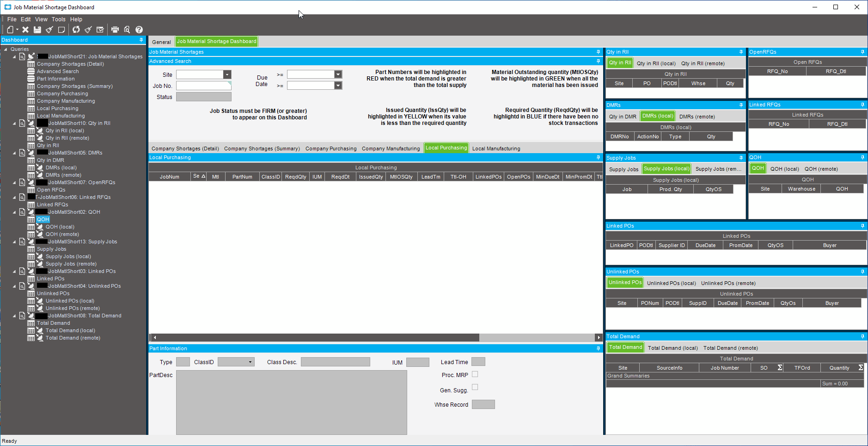Collapse JobMatlShort21 Job Material Shortages node
Image resolution: width=868 pixels, height=446 pixels.
[14, 57]
